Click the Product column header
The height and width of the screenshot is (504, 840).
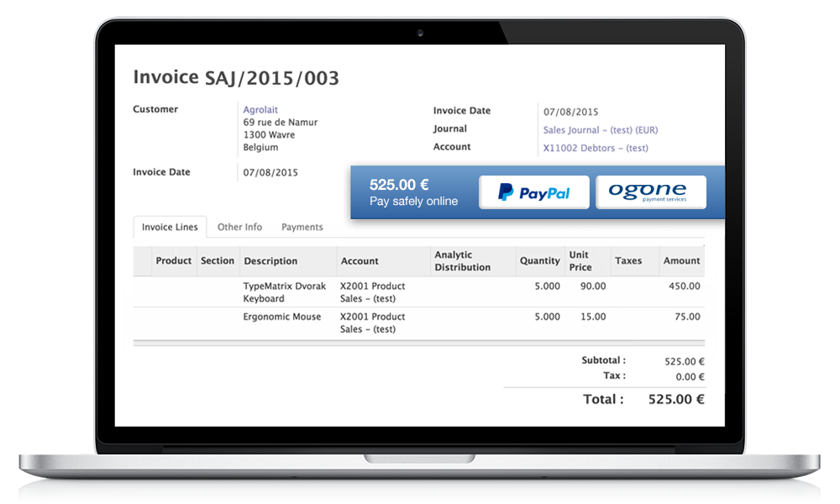[174, 261]
